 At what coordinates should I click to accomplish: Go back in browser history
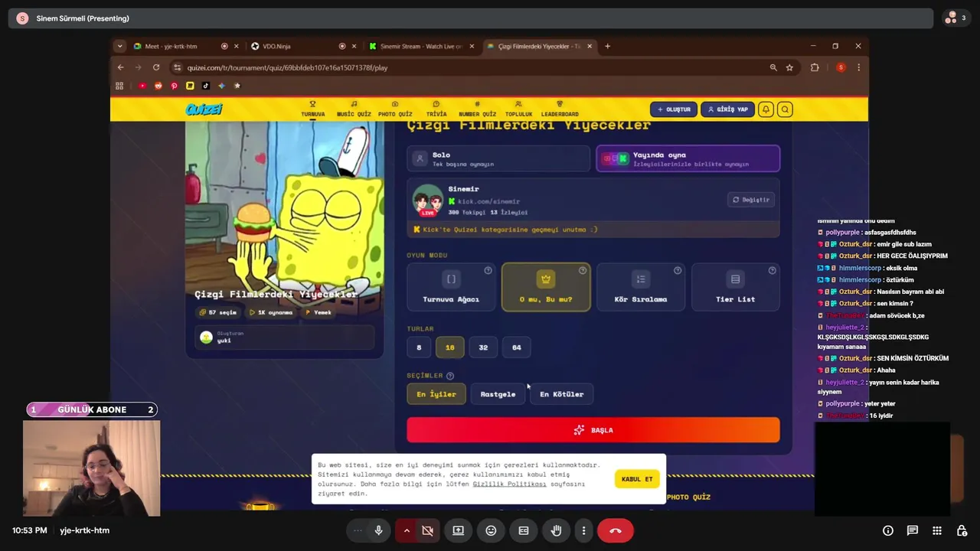coord(120,67)
